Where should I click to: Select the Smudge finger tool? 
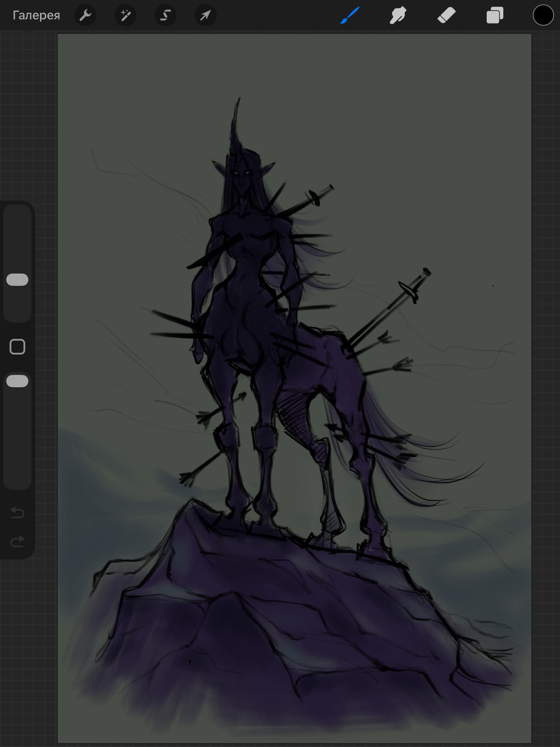tap(398, 15)
